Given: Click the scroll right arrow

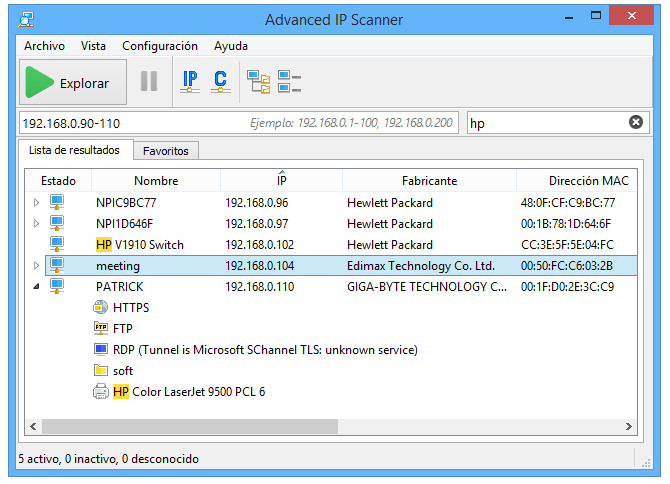Looking at the screenshot, I should [629, 426].
